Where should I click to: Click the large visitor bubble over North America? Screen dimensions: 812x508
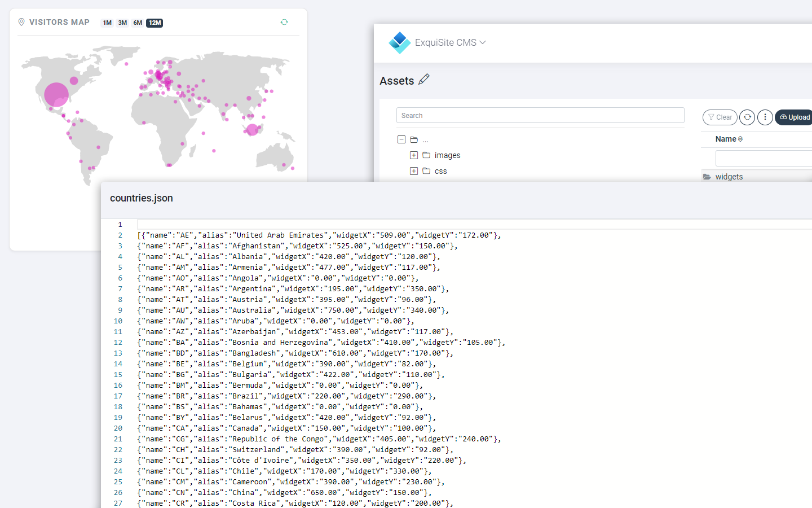pos(56,95)
